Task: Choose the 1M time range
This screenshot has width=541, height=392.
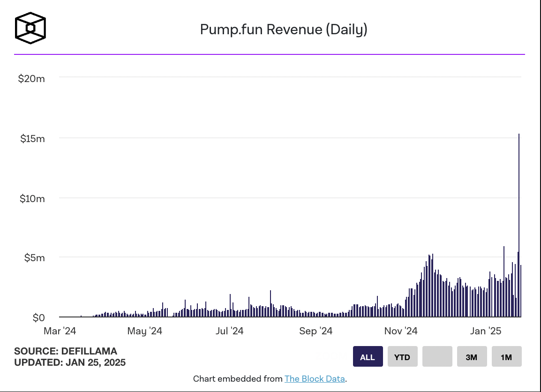Action: click(506, 357)
